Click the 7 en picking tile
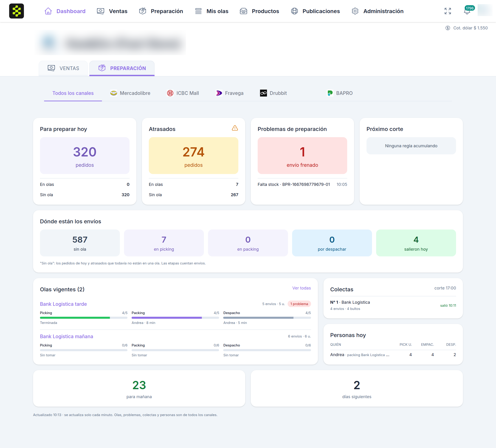This screenshot has height=448, width=496. 164,243
